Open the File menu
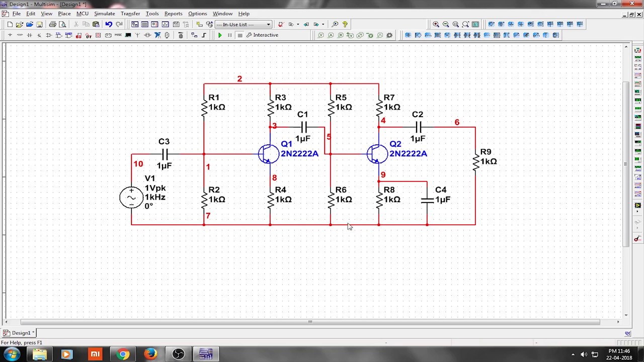 (17, 14)
